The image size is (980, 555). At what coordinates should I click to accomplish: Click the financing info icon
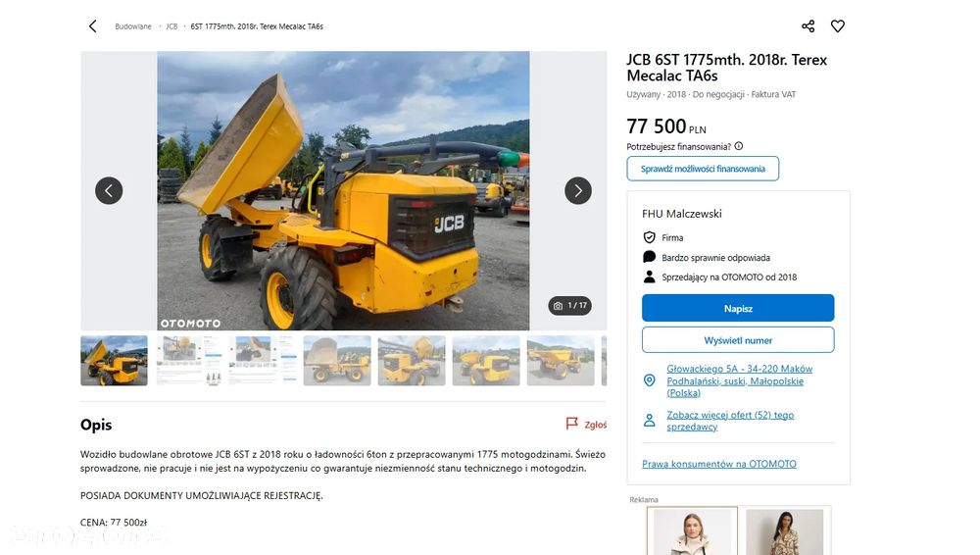[x=739, y=146]
